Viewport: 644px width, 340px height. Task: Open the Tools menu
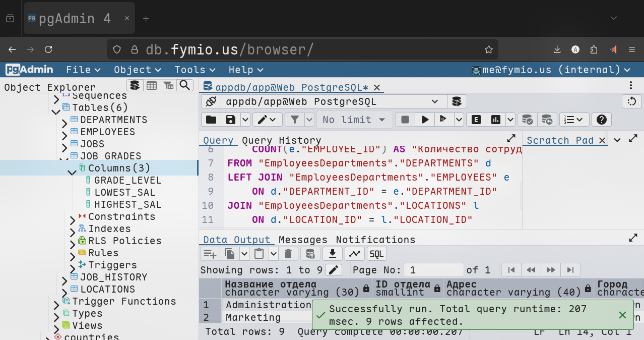195,70
